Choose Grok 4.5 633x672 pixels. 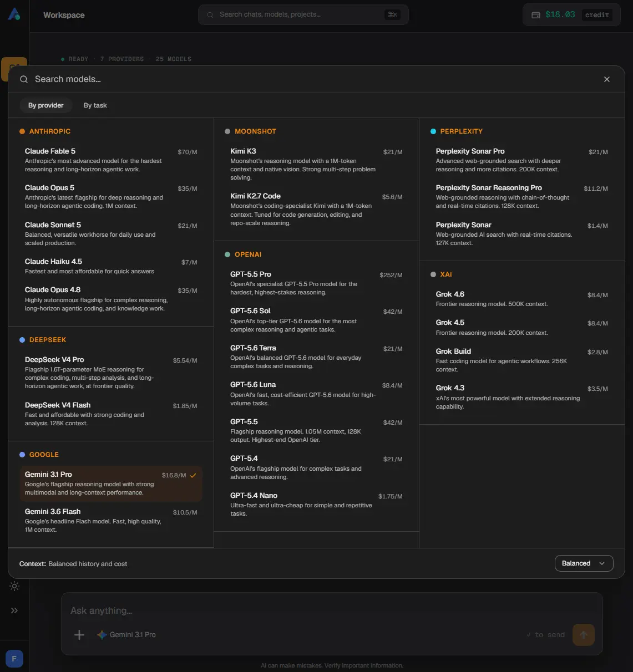[x=522, y=327]
